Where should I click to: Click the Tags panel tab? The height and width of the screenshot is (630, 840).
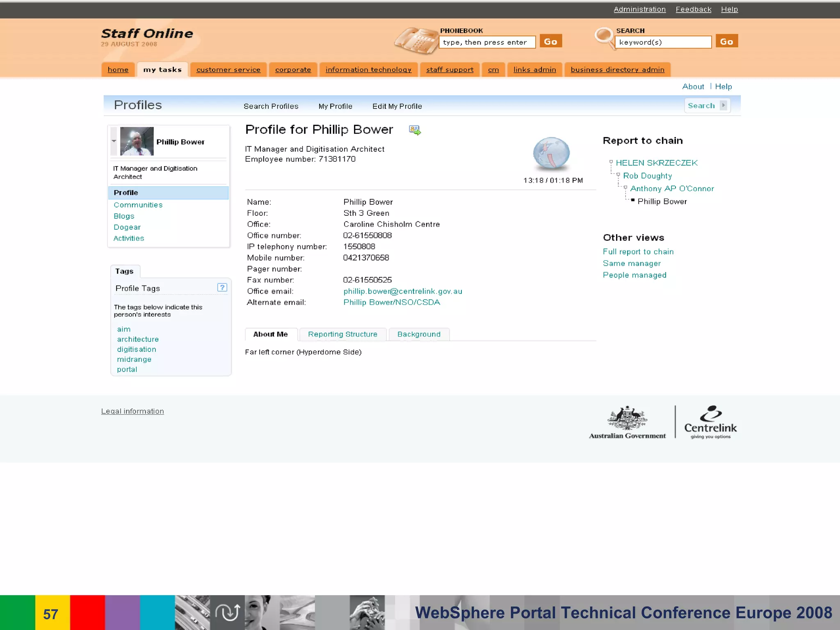(125, 271)
